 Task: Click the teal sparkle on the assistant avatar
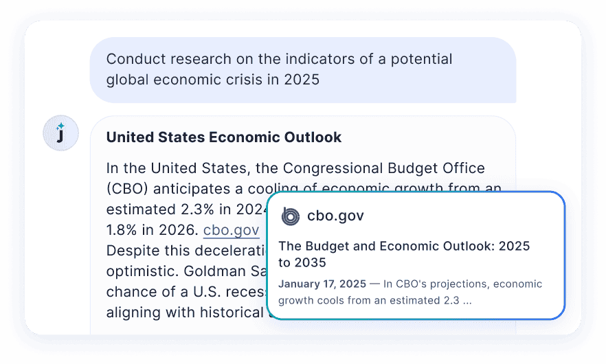click(x=60, y=126)
